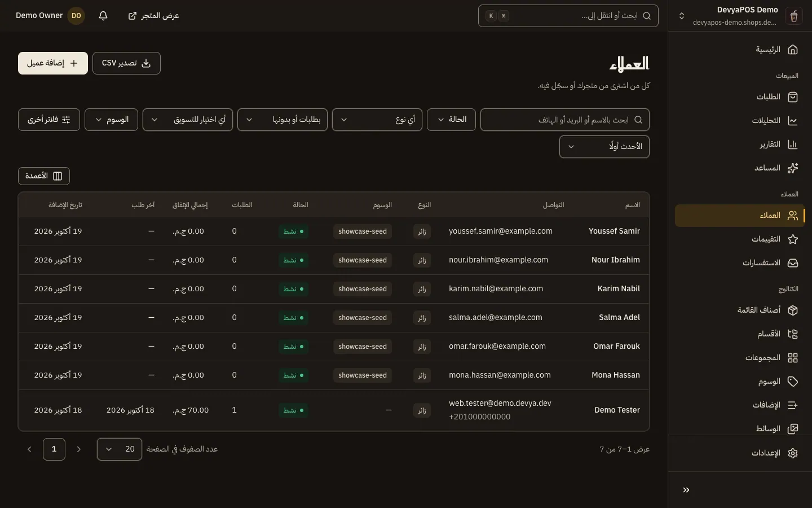
Task: Click the المساعد assistant sparkle icon
Action: (x=793, y=168)
